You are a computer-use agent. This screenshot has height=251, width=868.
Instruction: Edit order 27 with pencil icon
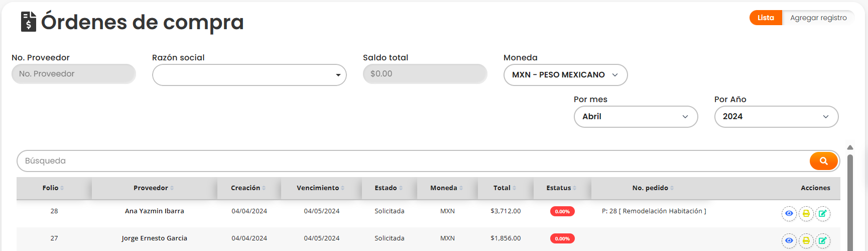click(823, 241)
